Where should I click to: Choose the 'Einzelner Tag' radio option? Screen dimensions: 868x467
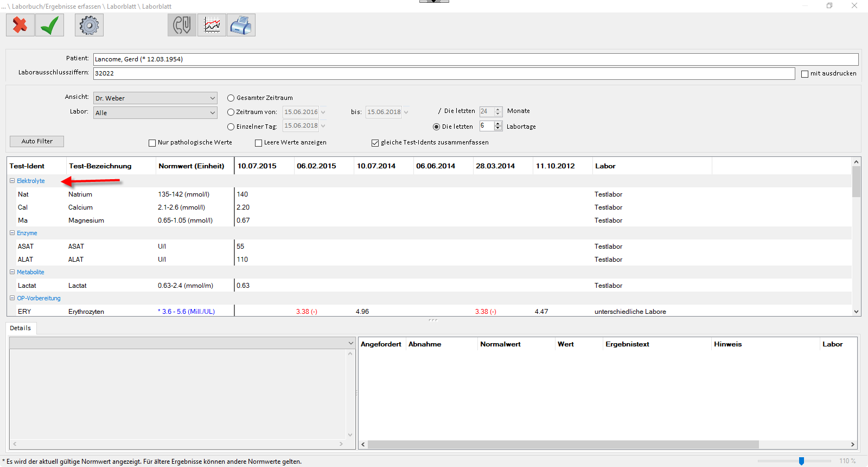[x=231, y=127]
